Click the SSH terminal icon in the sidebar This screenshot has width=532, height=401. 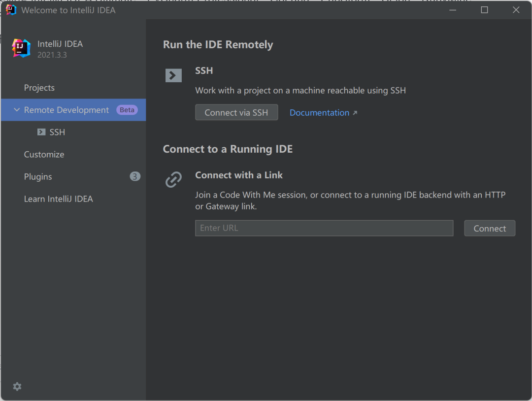click(x=41, y=132)
